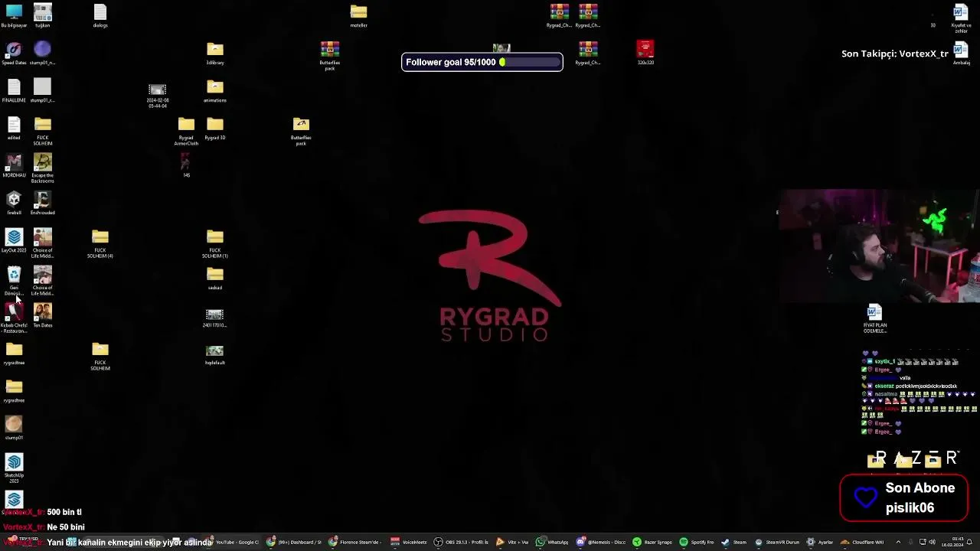Open LayOut 2023 desktop icon

[14, 240]
